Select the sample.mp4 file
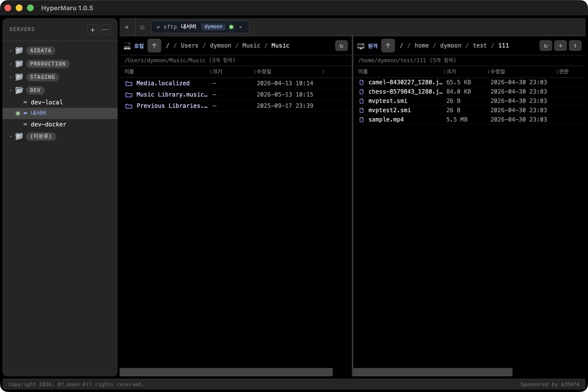This screenshot has width=588, height=392. 469,120
